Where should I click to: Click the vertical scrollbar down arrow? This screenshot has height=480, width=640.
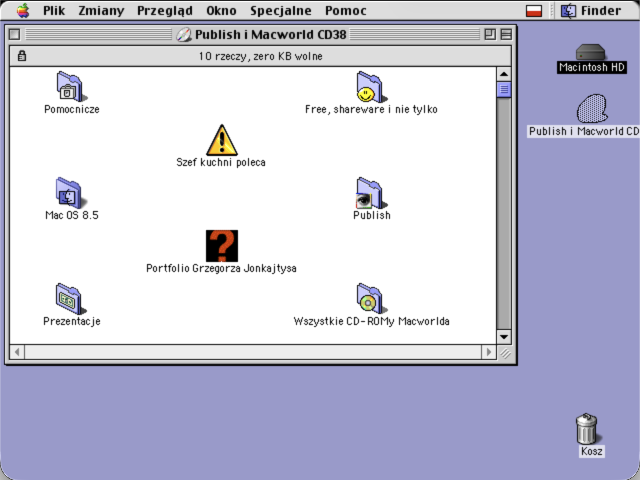tap(504, 337)
